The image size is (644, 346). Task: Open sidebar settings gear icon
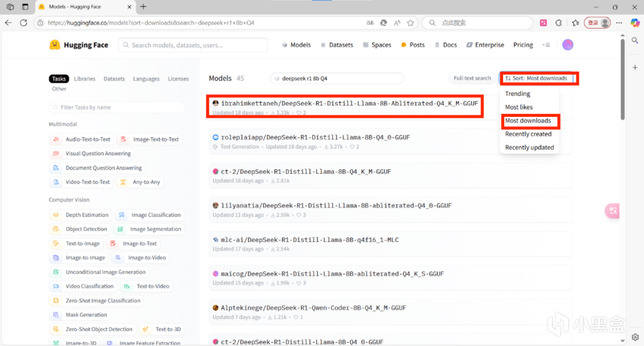(x=635, y=337)
